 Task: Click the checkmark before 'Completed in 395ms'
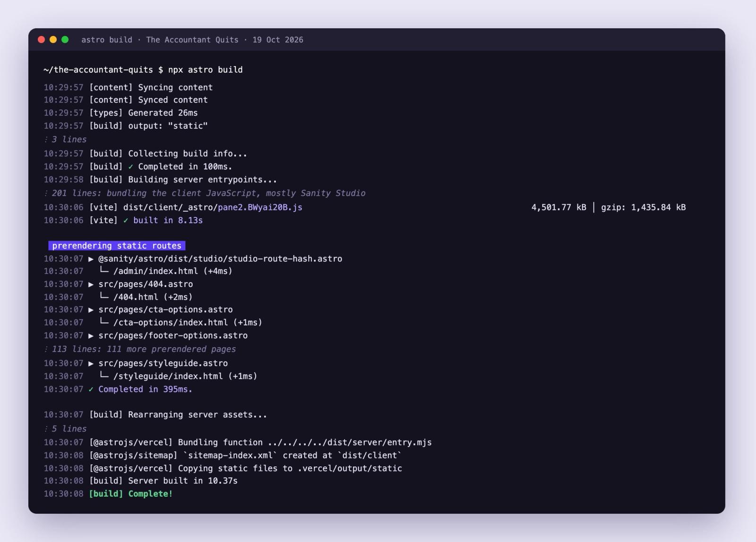tap(91, 389)
